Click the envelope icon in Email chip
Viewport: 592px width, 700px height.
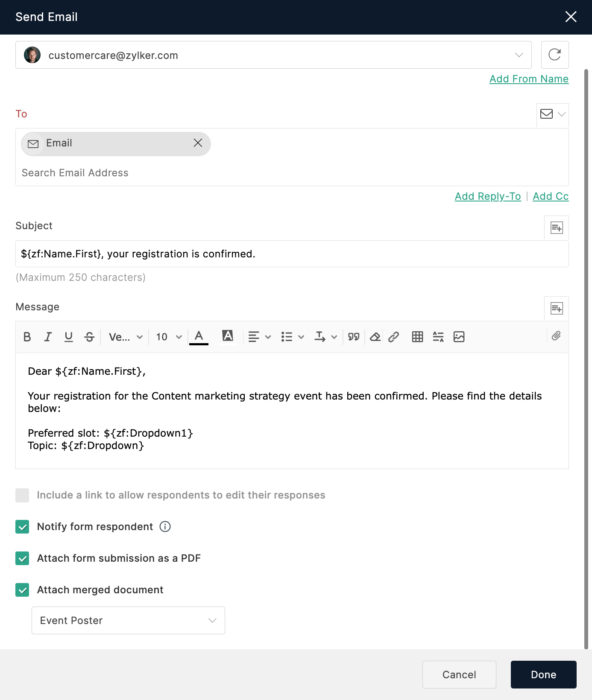[x=33, y=144]
